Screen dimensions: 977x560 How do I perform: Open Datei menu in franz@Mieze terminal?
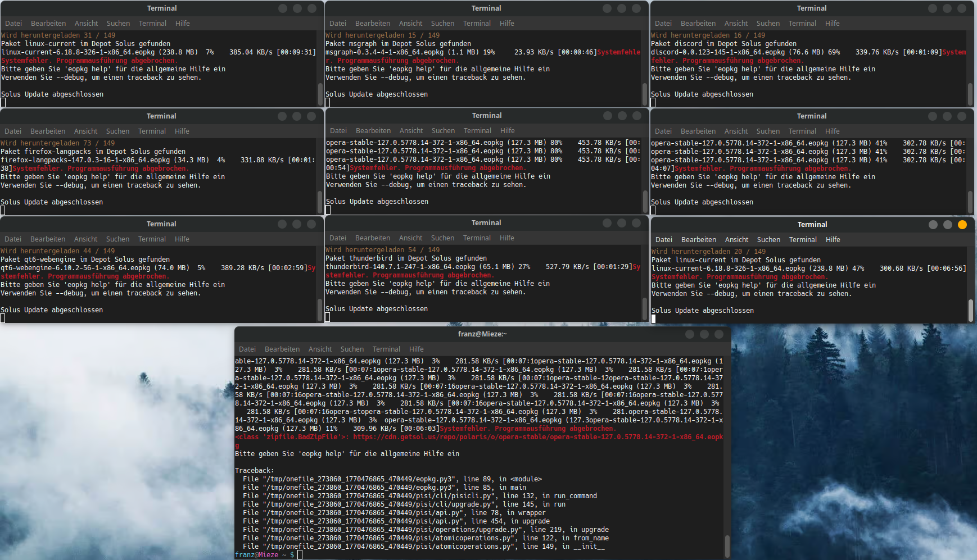(247, 349)
